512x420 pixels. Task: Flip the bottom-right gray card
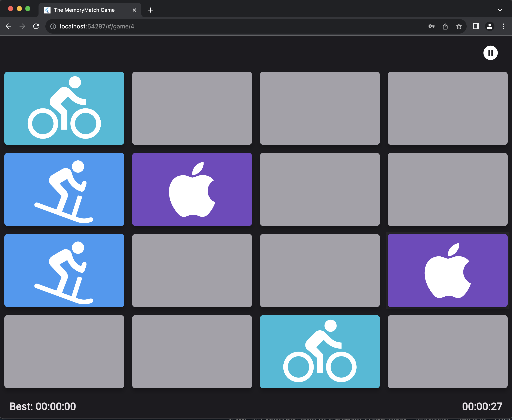[x=447, y=352]
